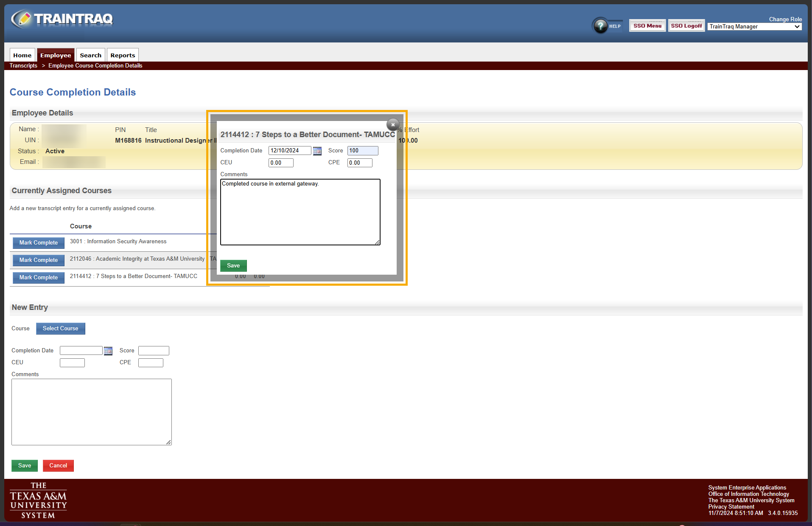Mark Academic Integrity course complete

coord(38,260)
